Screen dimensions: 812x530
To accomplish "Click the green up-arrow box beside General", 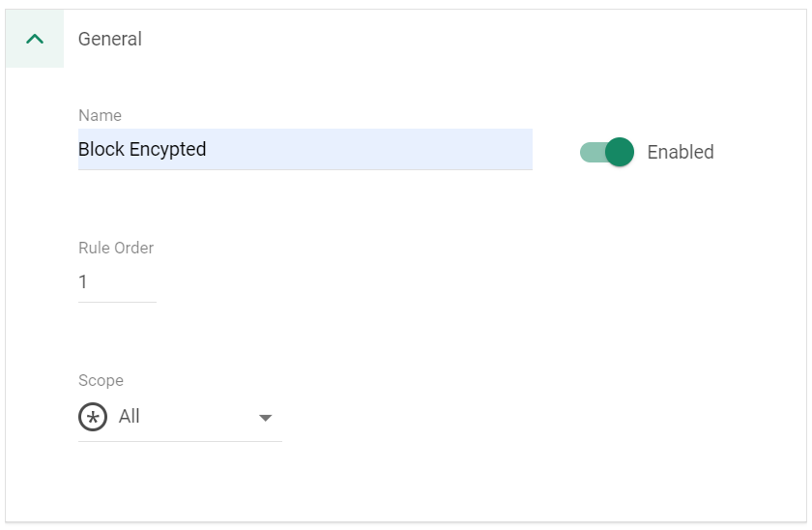I will [35, 39].
